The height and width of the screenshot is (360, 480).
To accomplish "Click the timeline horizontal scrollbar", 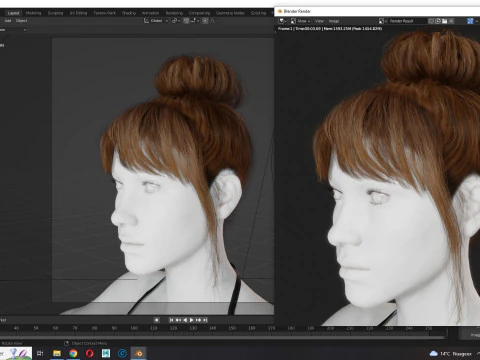I will pyautogui.click(x=223, y=337).
